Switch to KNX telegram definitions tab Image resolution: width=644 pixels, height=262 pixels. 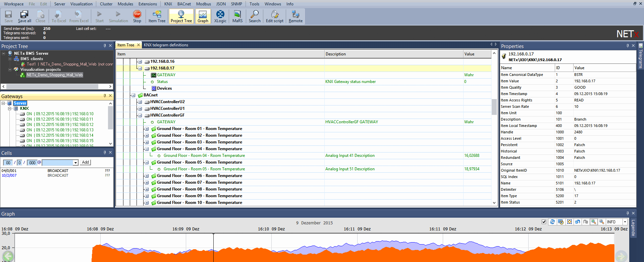pyautogui.click(x=166, y=45)
